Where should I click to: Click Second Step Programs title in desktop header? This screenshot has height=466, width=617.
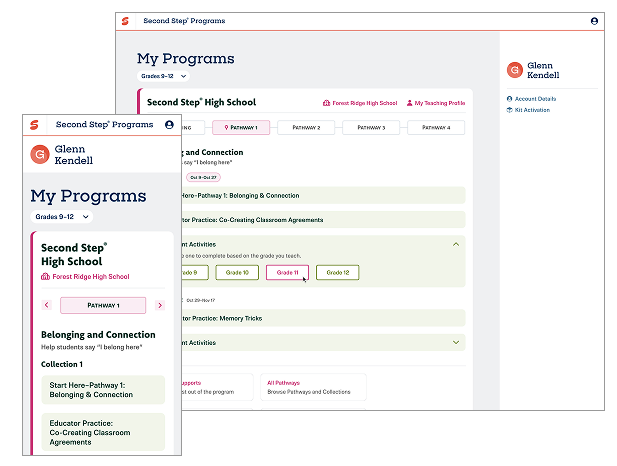[184, 21]
